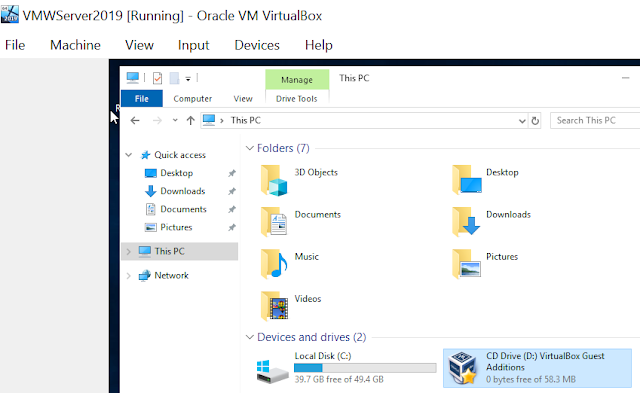Open the VirtualBox View menu

pyautogui.click(x=139, y=45)
